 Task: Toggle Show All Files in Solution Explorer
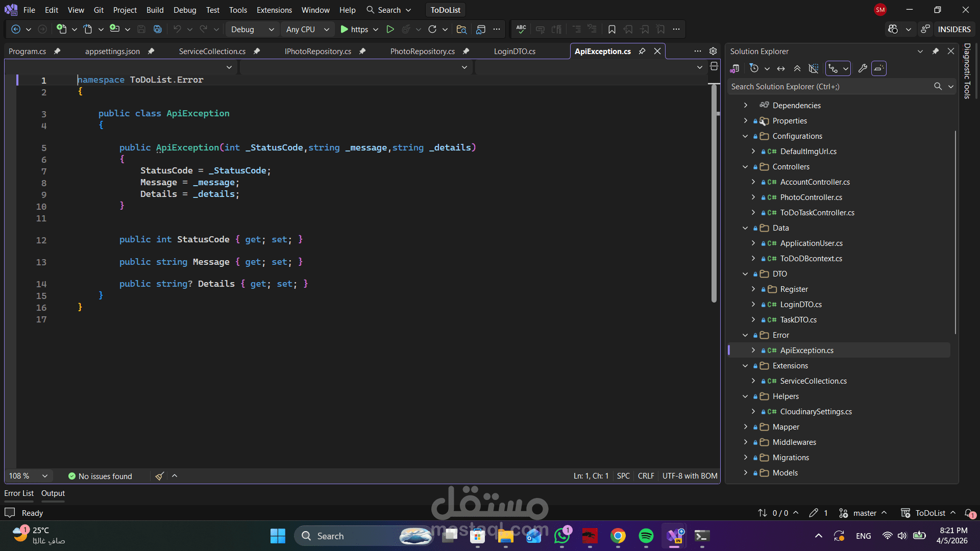(814, 68)
